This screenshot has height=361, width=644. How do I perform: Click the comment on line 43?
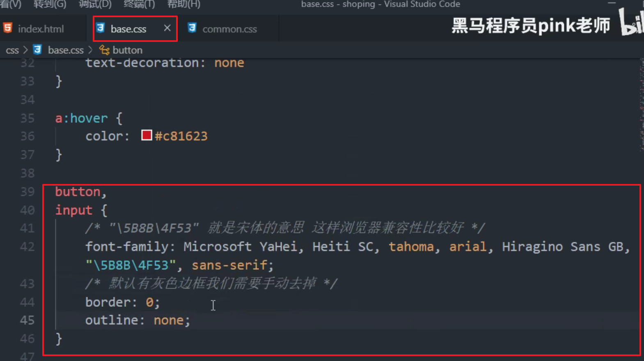[x=211, y=283]
